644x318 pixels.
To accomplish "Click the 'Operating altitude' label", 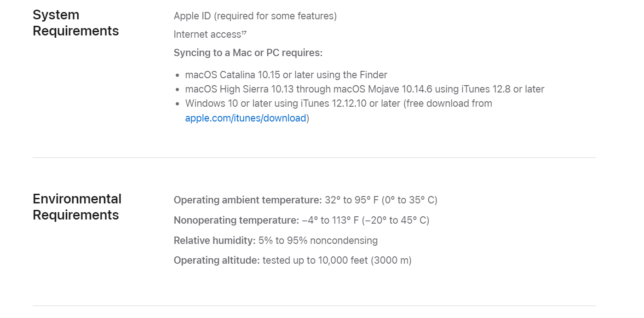I will click(x=217, y=260).
